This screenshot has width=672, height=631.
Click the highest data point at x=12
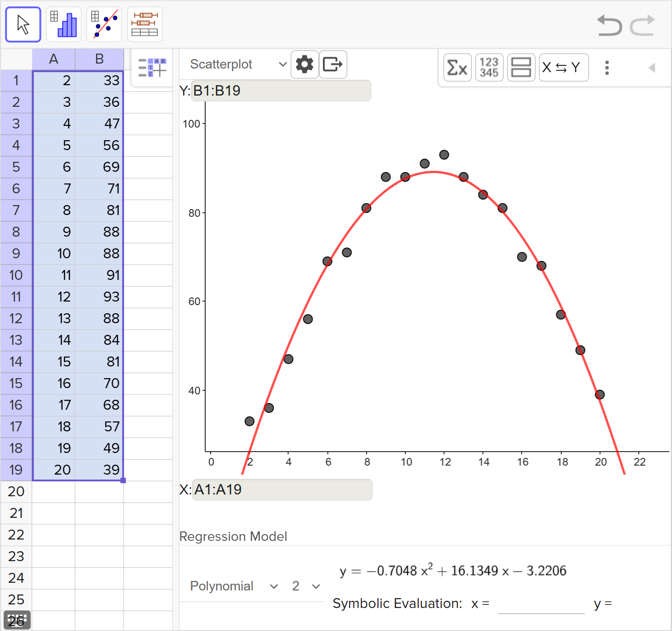tap(444, 155)
